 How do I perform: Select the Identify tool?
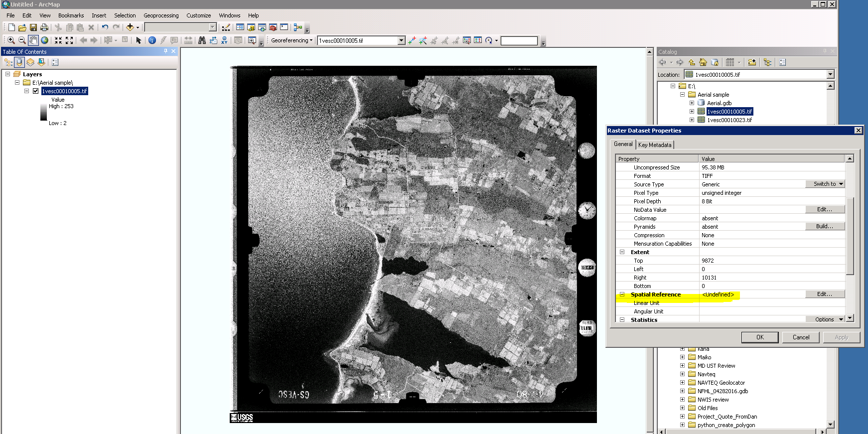coord(152,40)
